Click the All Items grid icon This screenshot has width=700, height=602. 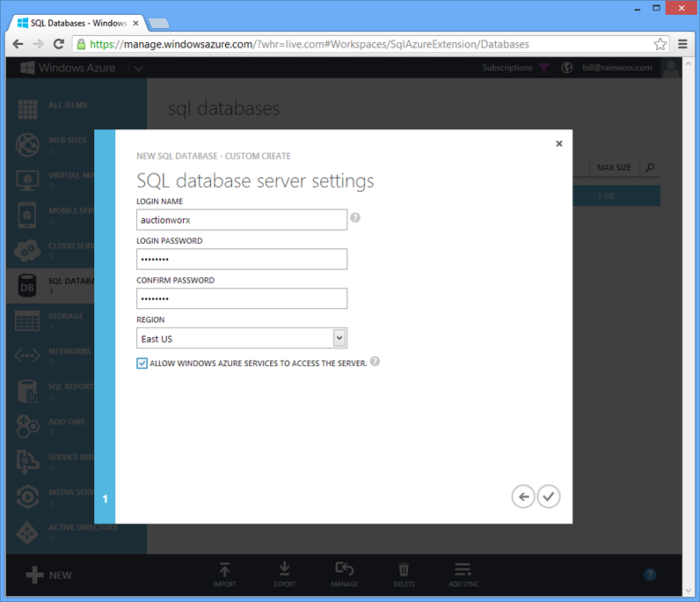click(x=27, y=109)
